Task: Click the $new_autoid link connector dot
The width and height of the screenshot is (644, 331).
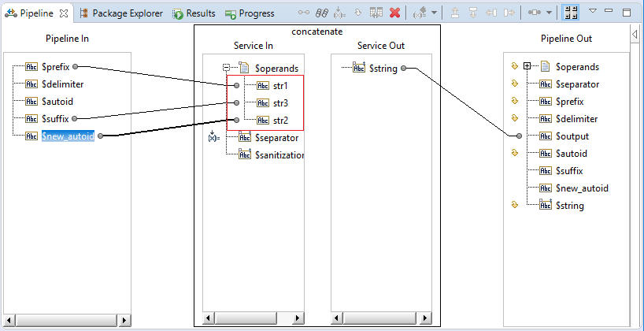Action: (x=100, y=136)
